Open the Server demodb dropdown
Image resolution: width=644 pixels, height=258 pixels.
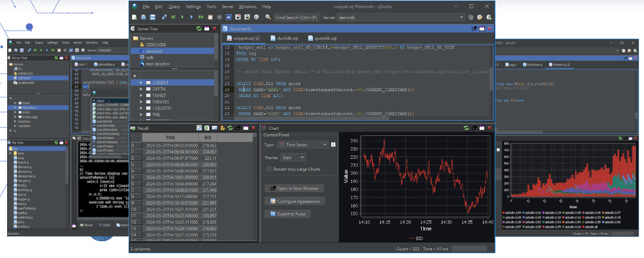click(x=401, y=17)
